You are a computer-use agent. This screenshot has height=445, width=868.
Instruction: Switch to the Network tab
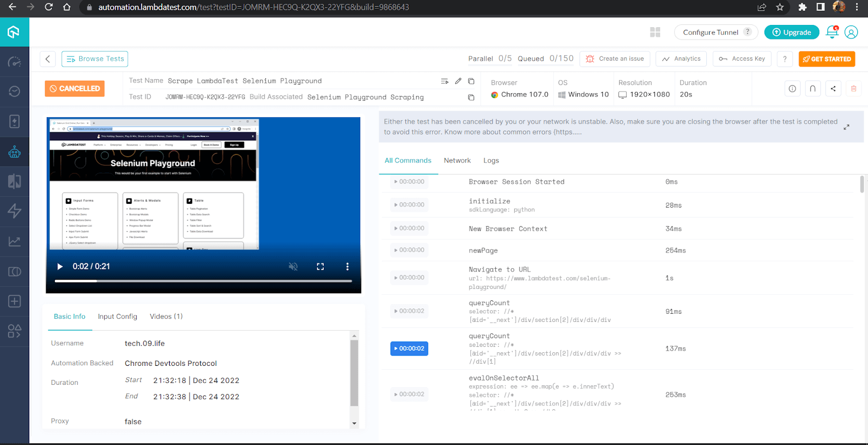(457, 160)
